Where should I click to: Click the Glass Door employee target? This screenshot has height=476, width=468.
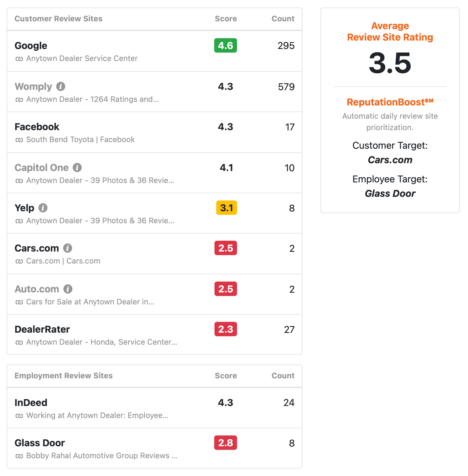tap(390, 194)
